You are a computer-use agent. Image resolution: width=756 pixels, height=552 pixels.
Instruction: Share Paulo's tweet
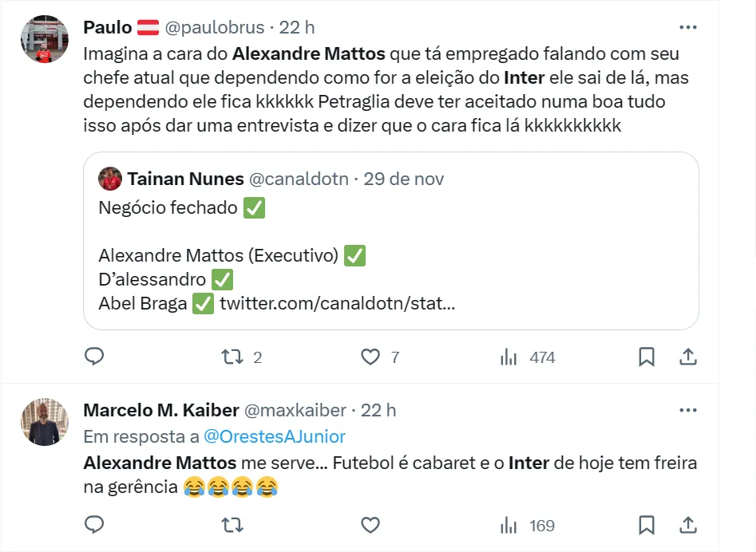pos(688,357)
